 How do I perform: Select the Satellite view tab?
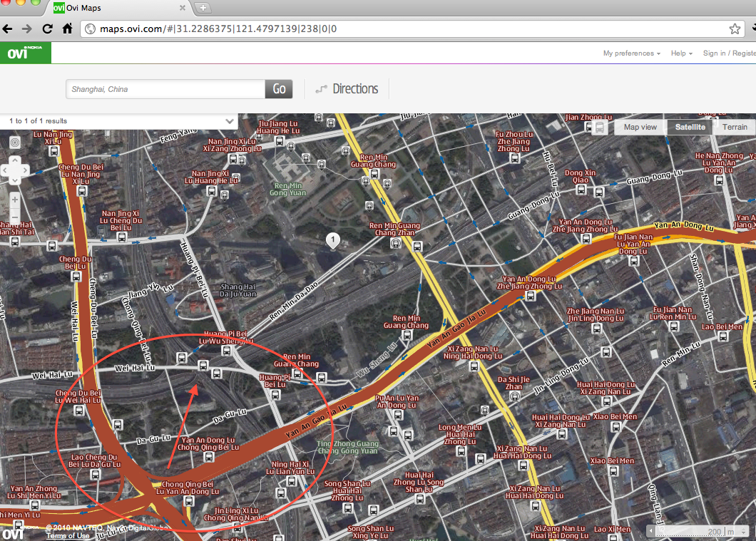coord(690,127)
